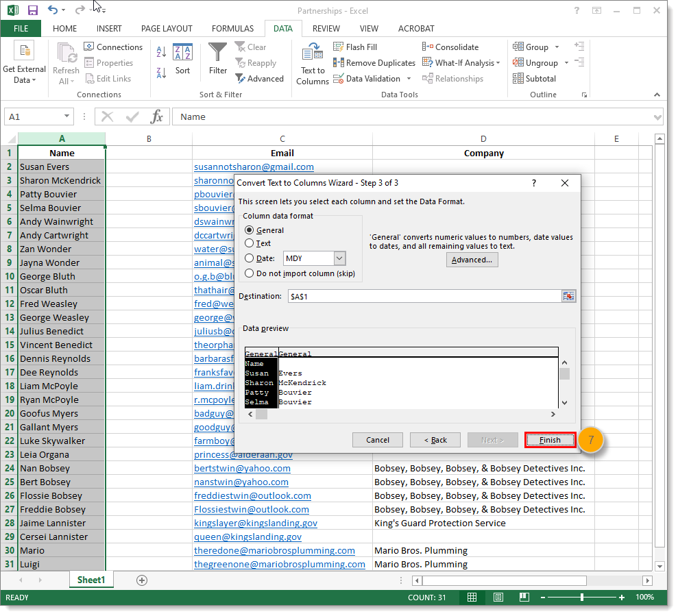
Task: Switch to the REVIEW tab
Action: click(326, 29)
